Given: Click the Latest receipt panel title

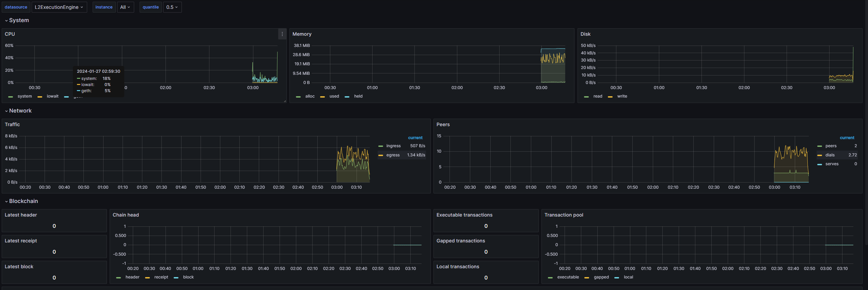Looking at the screenshot, I should click(x=21, y=241).
